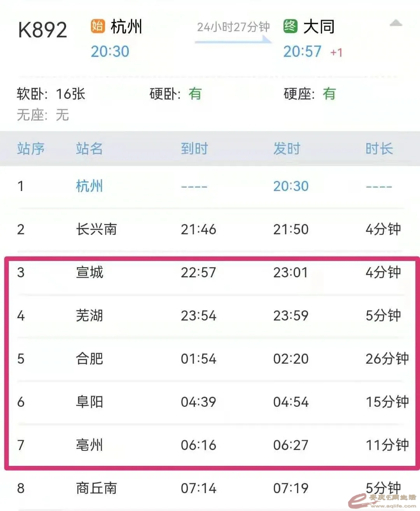Click the 无座 无 seat option
420x511 pixels.
(x=43, y=115)
